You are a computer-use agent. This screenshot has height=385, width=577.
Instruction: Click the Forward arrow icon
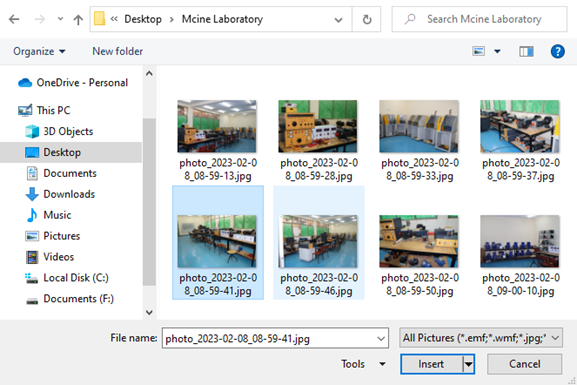pos(39,19)
